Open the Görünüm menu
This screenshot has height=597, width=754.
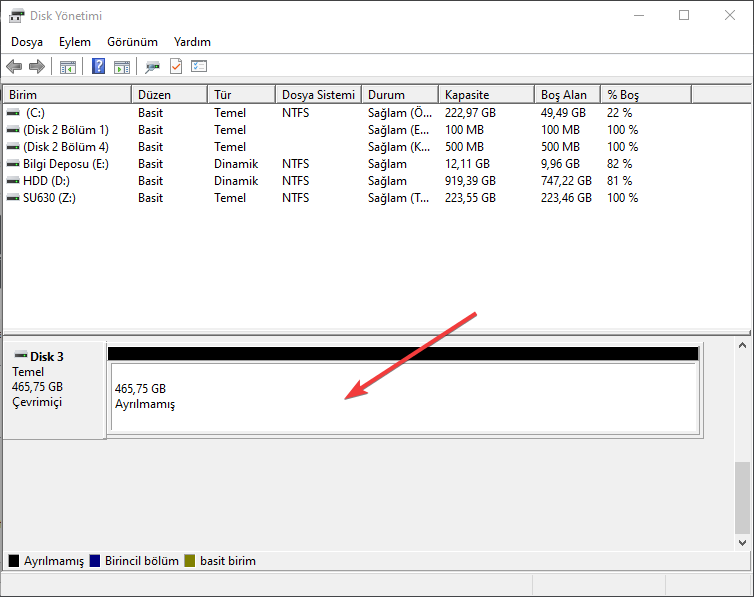(x=132, y=42)
